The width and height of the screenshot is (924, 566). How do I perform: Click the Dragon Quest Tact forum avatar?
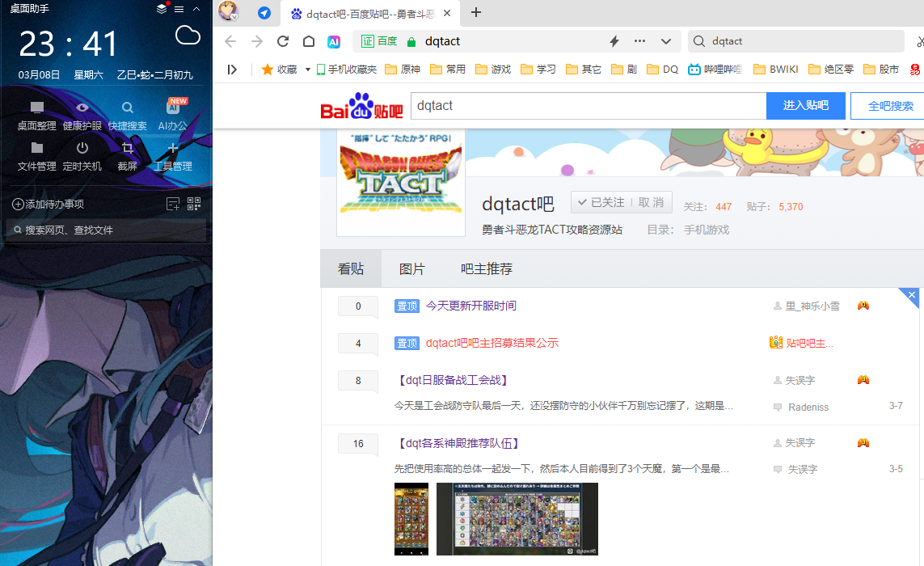pyautogui.click(x=401, y=182)
